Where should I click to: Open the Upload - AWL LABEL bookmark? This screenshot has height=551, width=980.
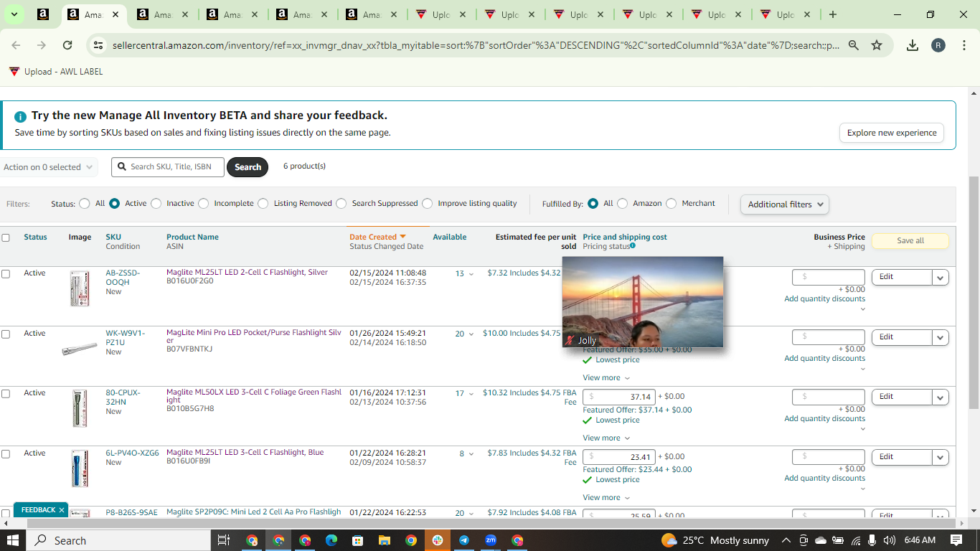pos(56,72)
